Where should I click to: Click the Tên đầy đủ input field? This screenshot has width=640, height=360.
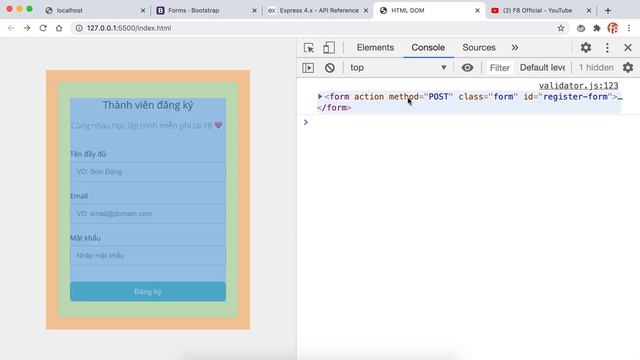coord(148,172)
